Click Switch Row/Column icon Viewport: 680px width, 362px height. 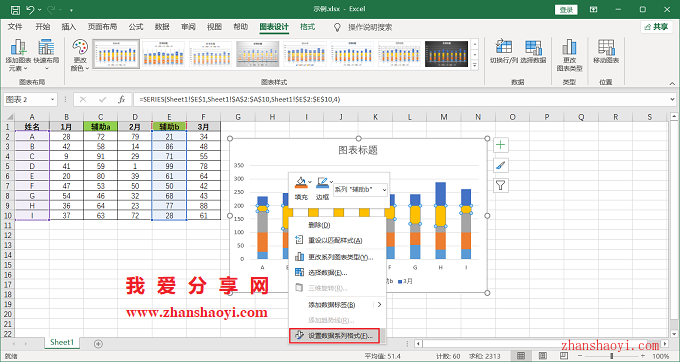click(x=504, y=47)
